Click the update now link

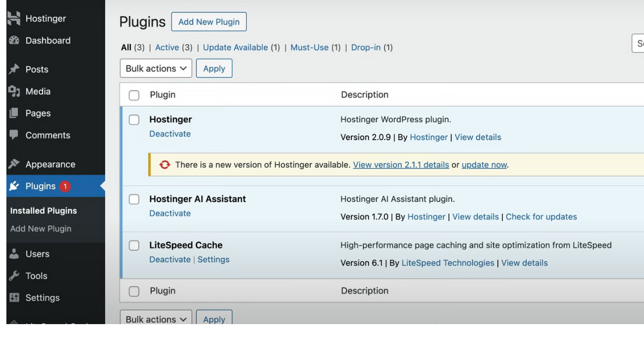point(484,165)
